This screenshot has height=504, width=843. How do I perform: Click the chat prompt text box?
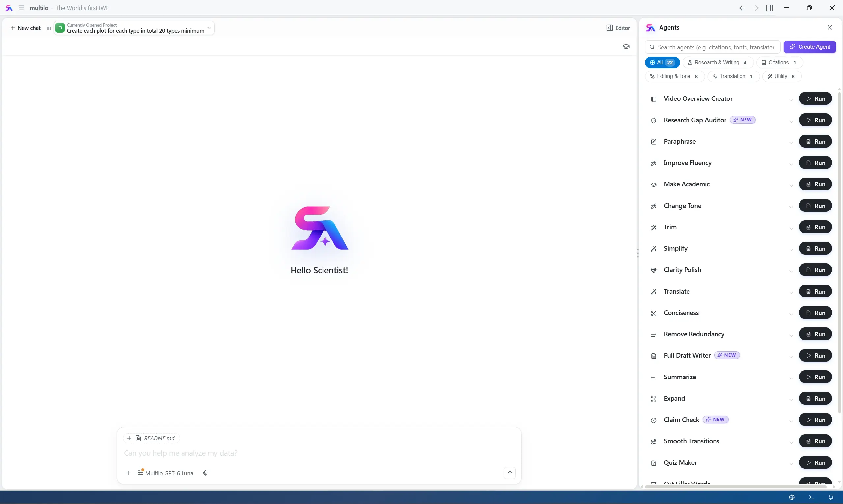click(x=319, y=453)
